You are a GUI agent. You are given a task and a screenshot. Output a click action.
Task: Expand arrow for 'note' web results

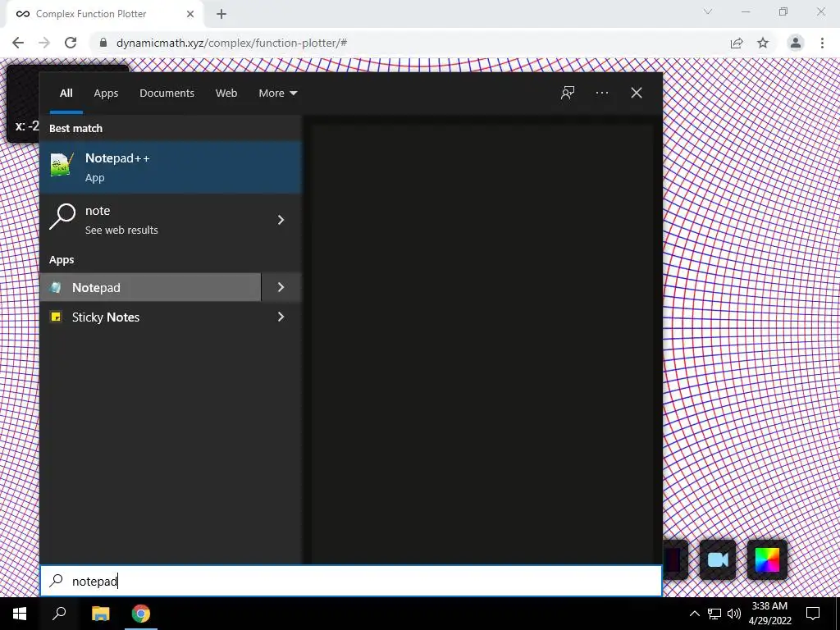tap(281, 220)
